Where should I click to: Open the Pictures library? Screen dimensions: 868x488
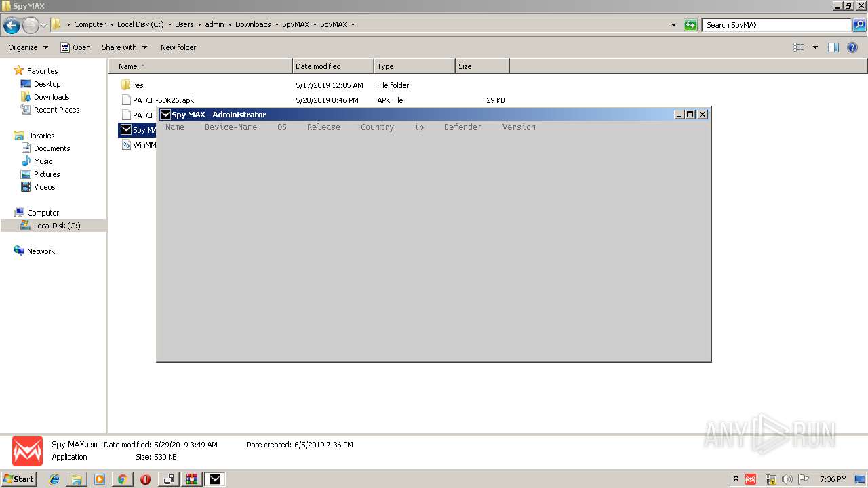click(47, 174)
